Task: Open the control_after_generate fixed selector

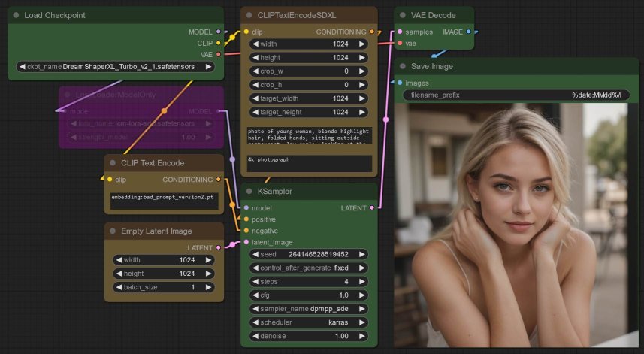Action: pos(308,268)
